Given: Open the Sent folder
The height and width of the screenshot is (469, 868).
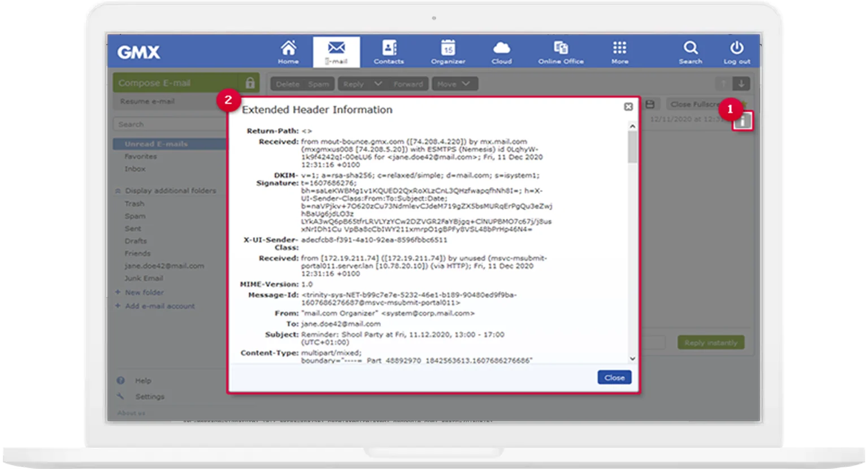Looking at the screenshot, I should [x=133, y=228].
